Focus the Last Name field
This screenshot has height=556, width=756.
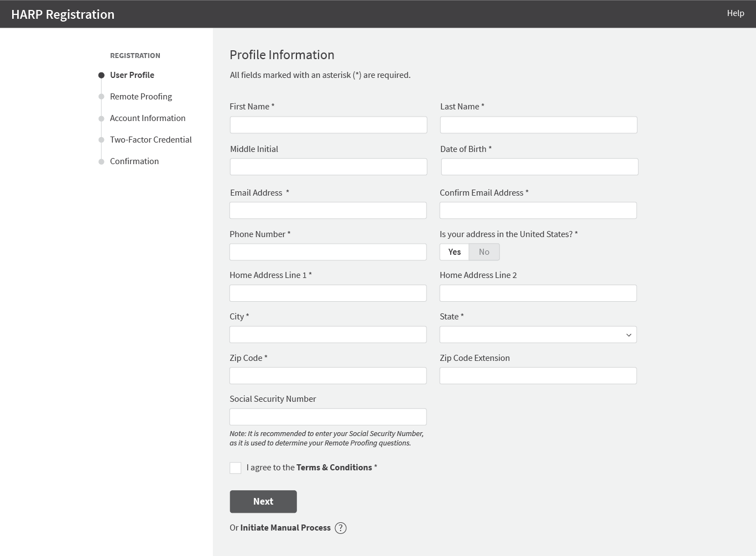pyautogui.click(x=539, y=125)
